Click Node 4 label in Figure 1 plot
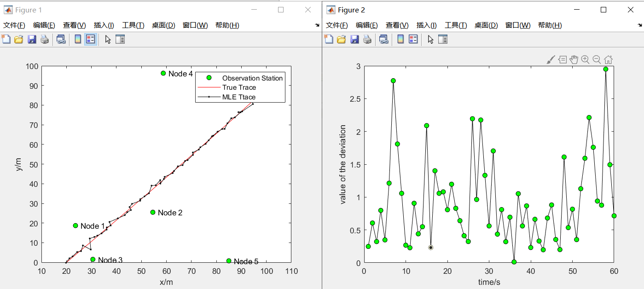 coord(180,74)
